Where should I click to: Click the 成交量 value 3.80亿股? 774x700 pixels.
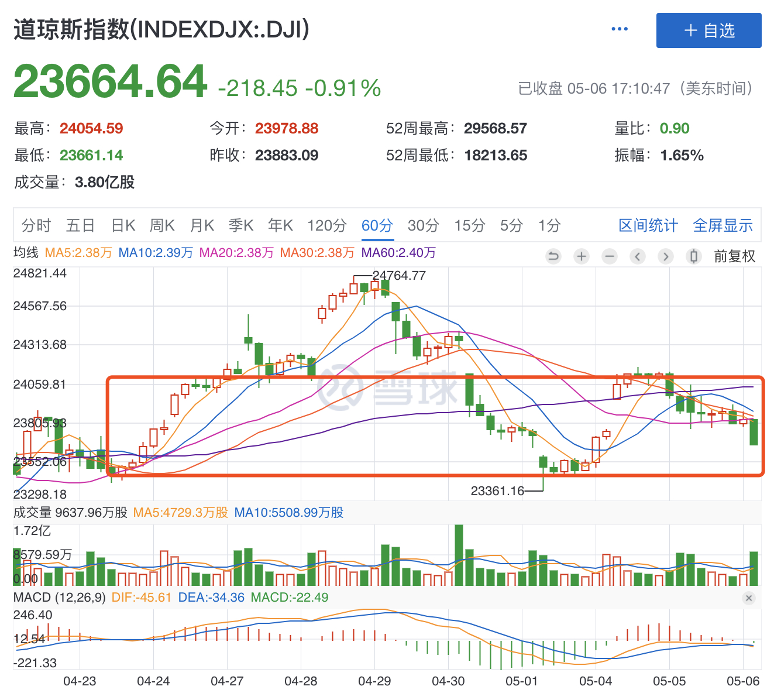point(105,182)
